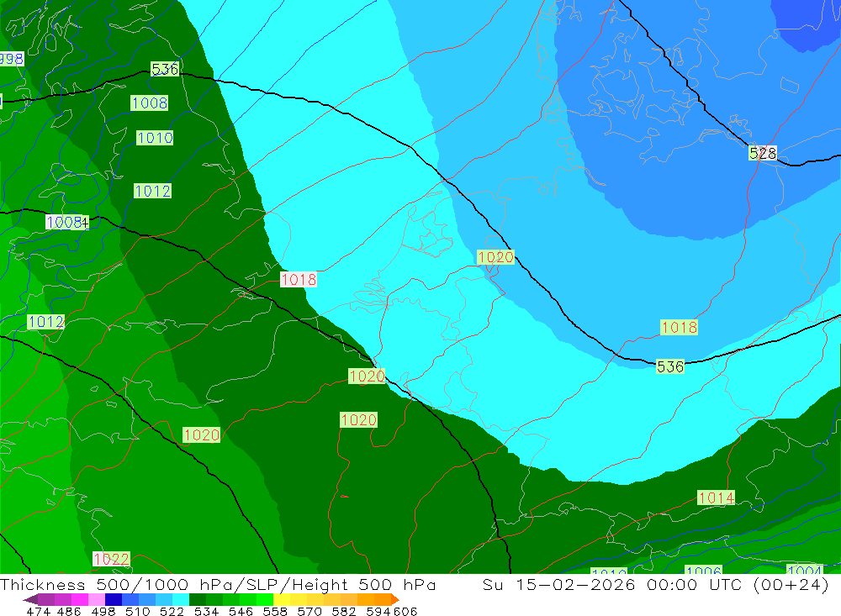Click the 1018 label above lower 536

pos(679,327)
